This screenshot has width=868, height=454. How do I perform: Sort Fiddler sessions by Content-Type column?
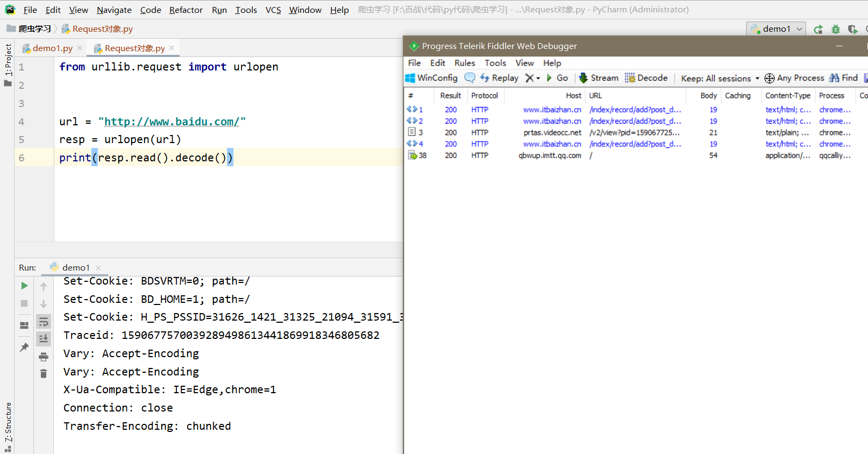click(x=787, y=95)
